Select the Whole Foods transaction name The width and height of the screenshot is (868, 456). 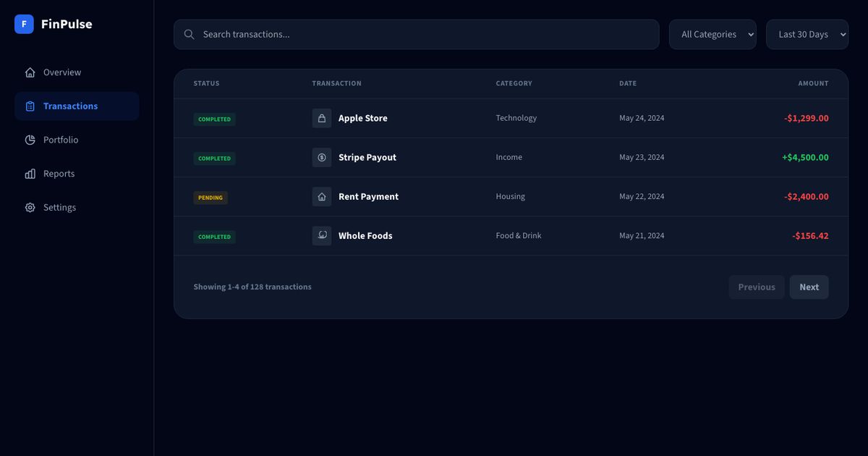click(365, 235)
